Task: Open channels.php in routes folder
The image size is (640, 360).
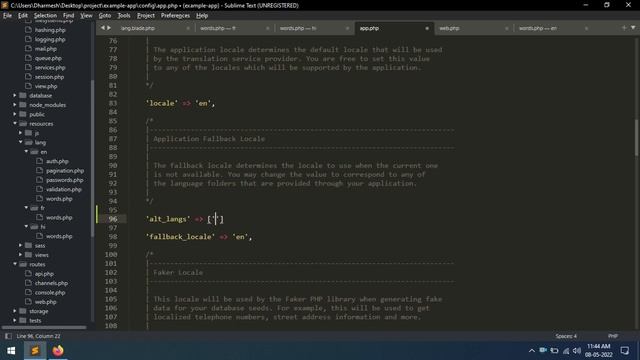Action: (x=51, y=283)
